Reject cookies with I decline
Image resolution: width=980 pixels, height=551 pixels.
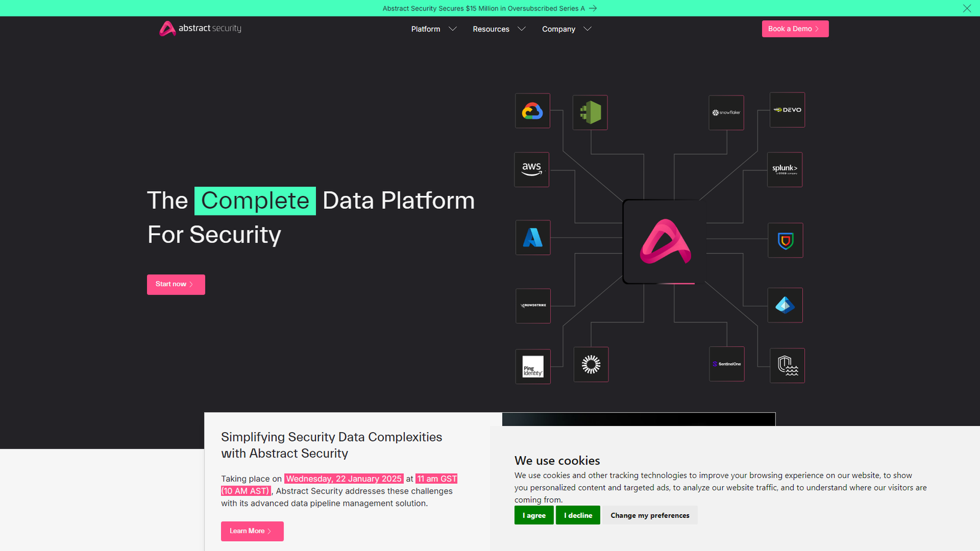point(578,515)
